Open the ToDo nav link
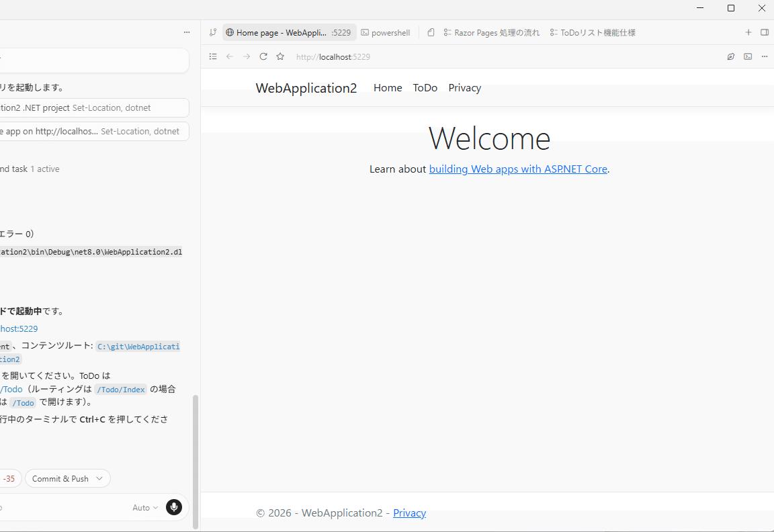 tap(425, 88)
